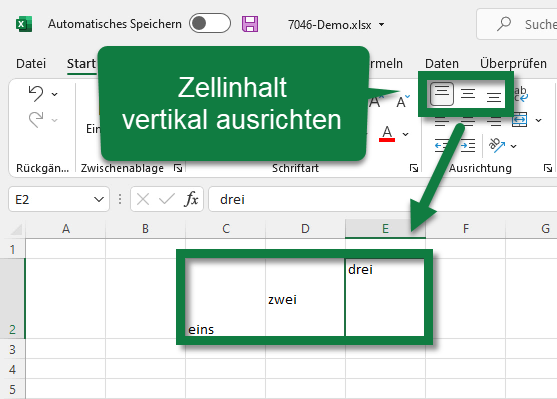This screenshot has width=557, height=399.
Task: Toggle Automatisches Speichern switch
Action: tap(210, 23)
